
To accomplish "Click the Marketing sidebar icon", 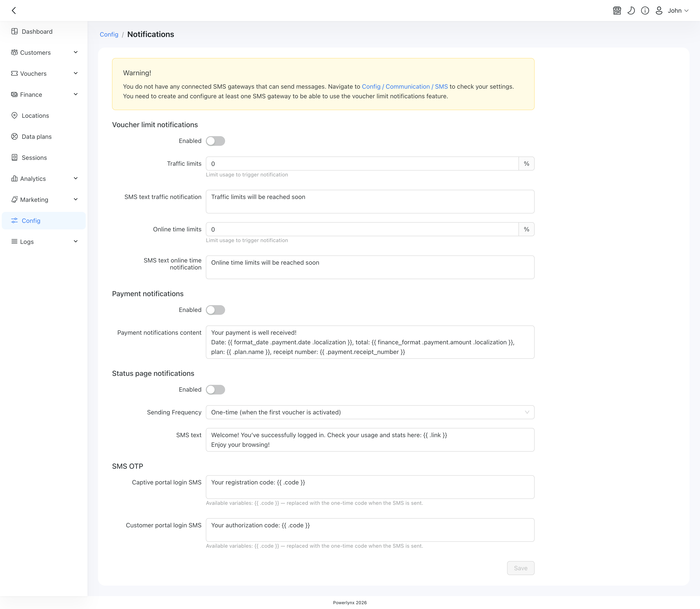I will (15, 199).
